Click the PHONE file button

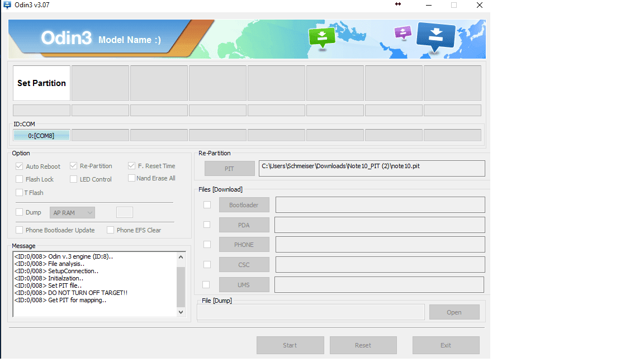coord(244,245)
